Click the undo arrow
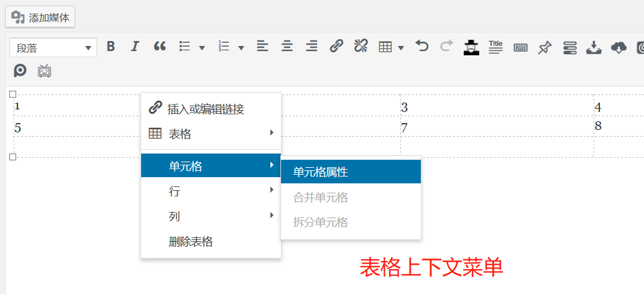This screenshot has height=294, width=644. [422, 47]
